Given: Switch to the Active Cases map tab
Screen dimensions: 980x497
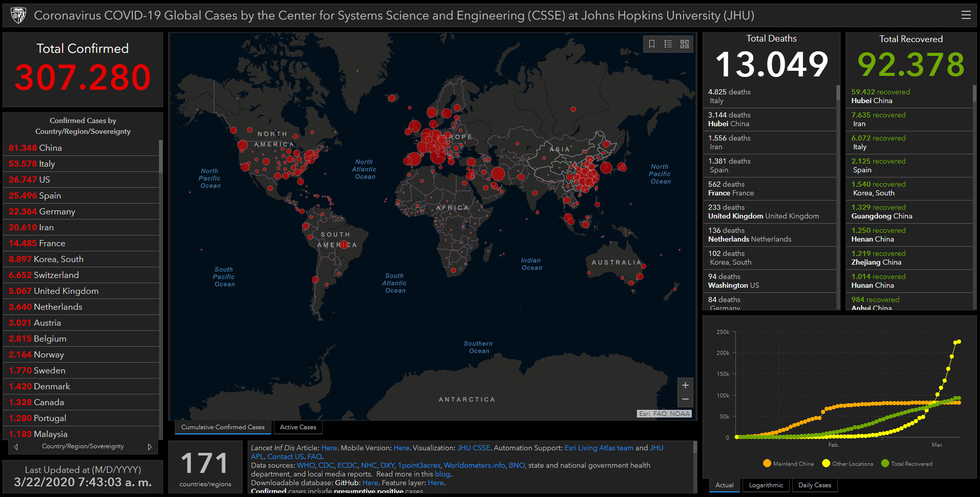Looking at the screenshot, I should pyautogui.click(x=298, y=427).
